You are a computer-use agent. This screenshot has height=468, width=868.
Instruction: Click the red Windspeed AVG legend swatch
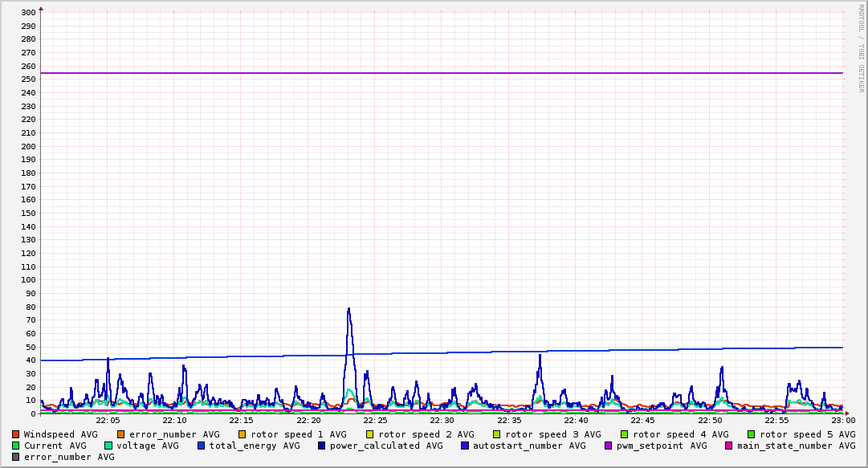(x=16, y=434)
